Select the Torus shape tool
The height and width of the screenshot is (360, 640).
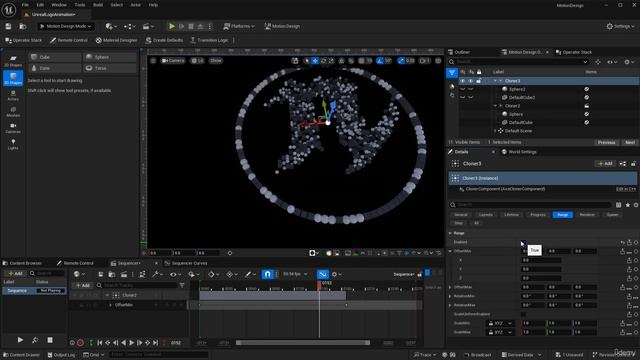109,68
